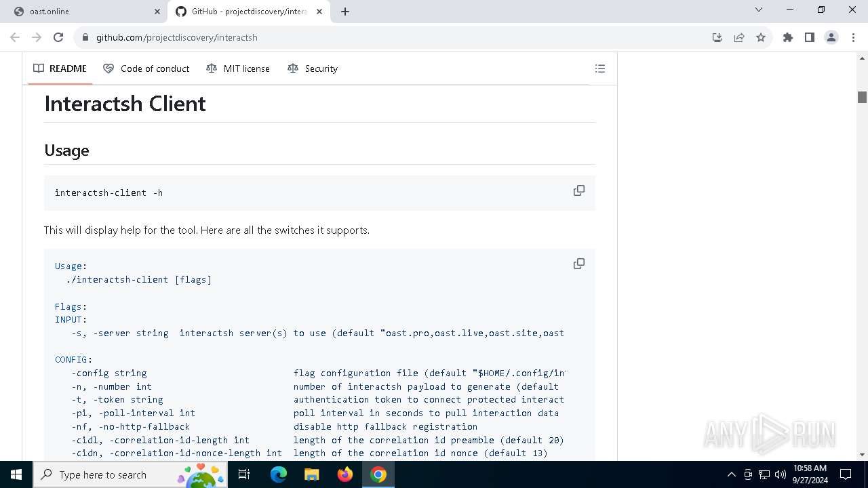Expand the tab search dropdown
The width and height of the screenshot is (868, 488).
click(759, 10)
